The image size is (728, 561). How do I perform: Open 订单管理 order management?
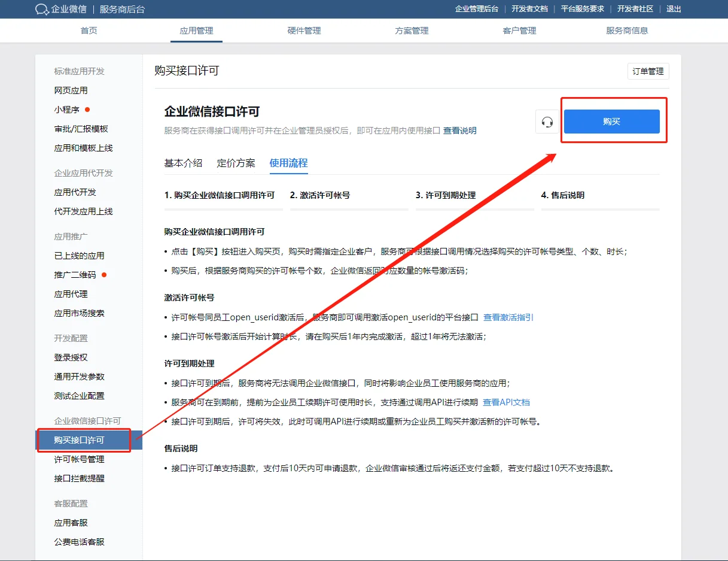[648, 71]
